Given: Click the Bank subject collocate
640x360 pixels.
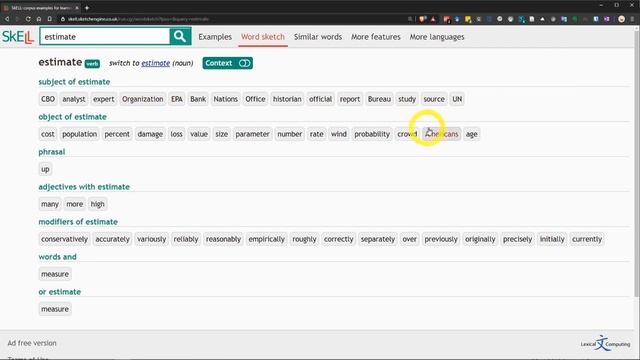Looking at the screenshot, I should [198, 99].
